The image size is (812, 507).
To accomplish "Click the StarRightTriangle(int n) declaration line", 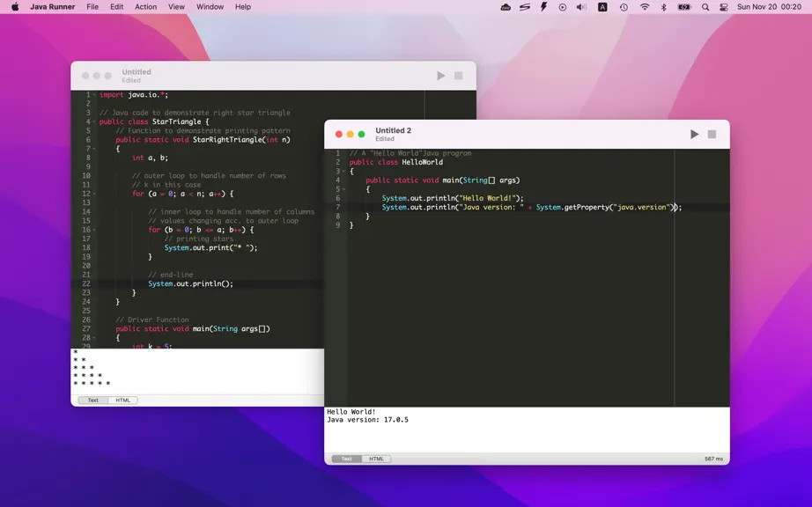I will [203, 140].
